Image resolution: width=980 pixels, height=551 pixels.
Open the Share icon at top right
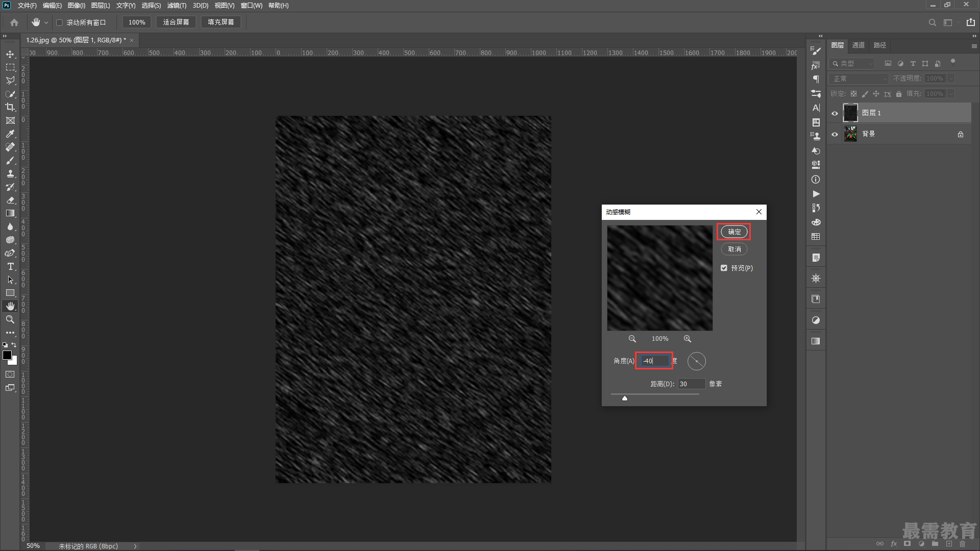click(x=970, y=22)
